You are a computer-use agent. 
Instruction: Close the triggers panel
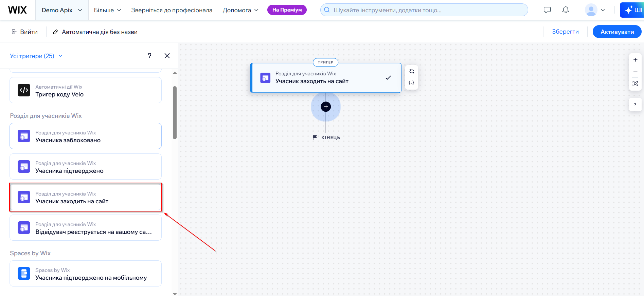[167, 56]
